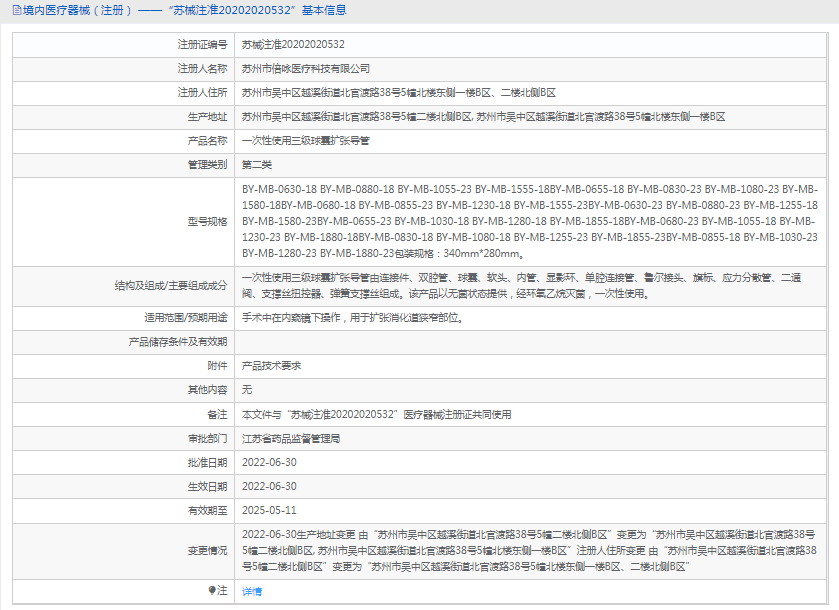The height and width of the screenshot is (610, 839).
Task: Select the 第二类 management category value
Action: tap(257, 165)
